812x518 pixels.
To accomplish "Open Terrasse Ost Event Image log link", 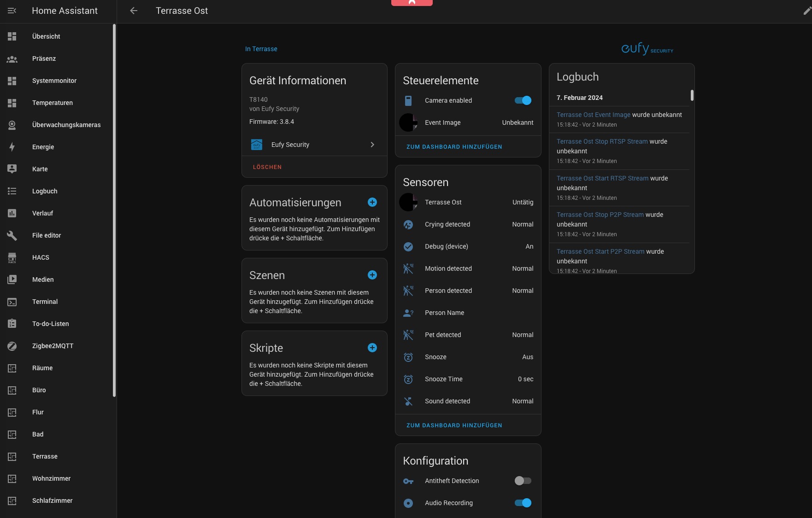I will tap(594, 115).
